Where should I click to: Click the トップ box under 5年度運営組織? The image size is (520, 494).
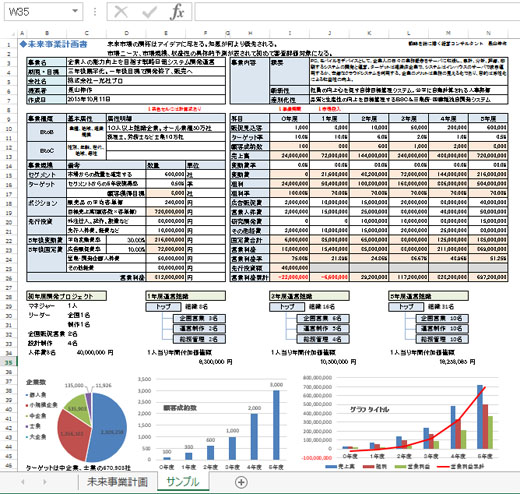click(406, 307)
